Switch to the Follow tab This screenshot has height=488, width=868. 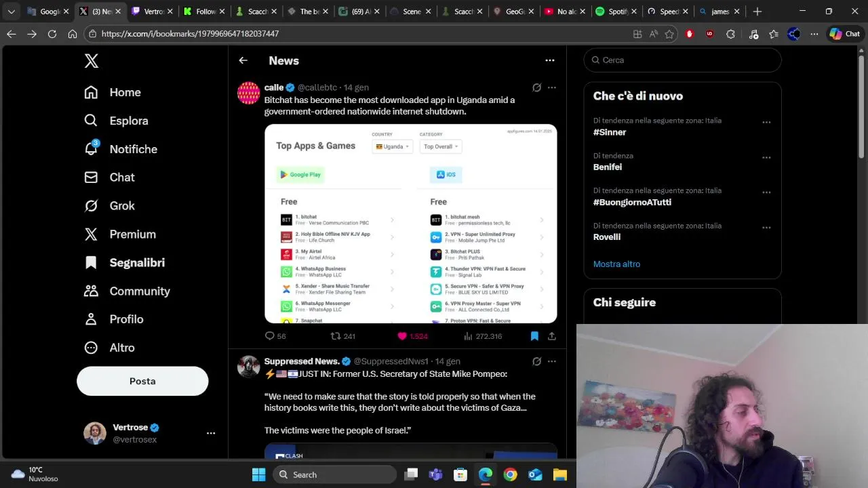click(205, 12)
